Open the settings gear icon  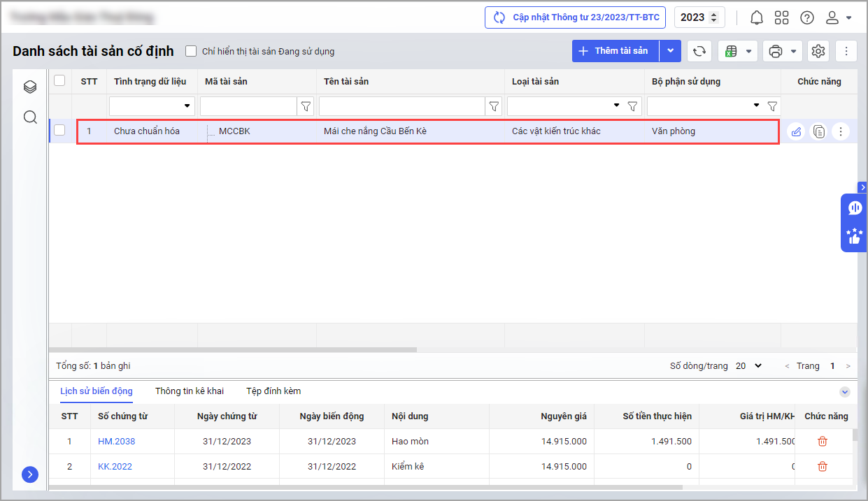pos(818,51)
